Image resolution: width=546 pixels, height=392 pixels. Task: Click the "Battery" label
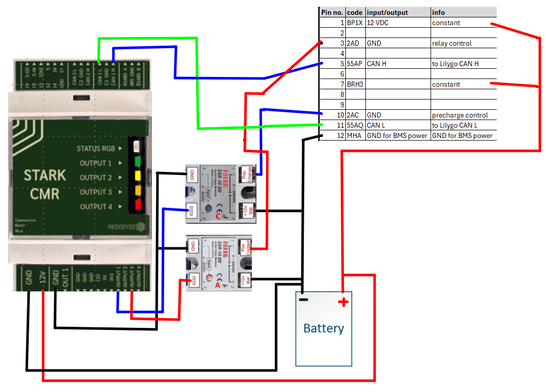[x=323, y=328]
